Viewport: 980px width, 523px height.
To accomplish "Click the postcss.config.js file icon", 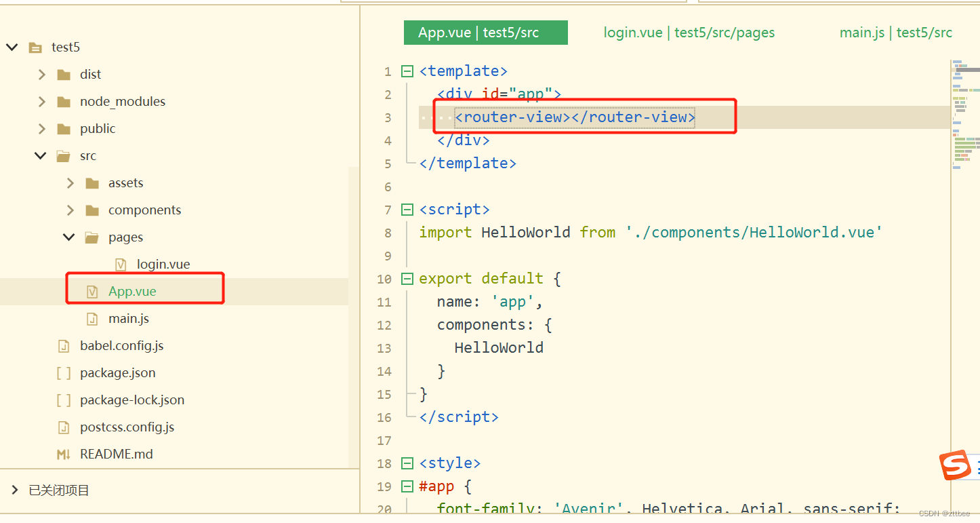I will (x=64, y=427).
